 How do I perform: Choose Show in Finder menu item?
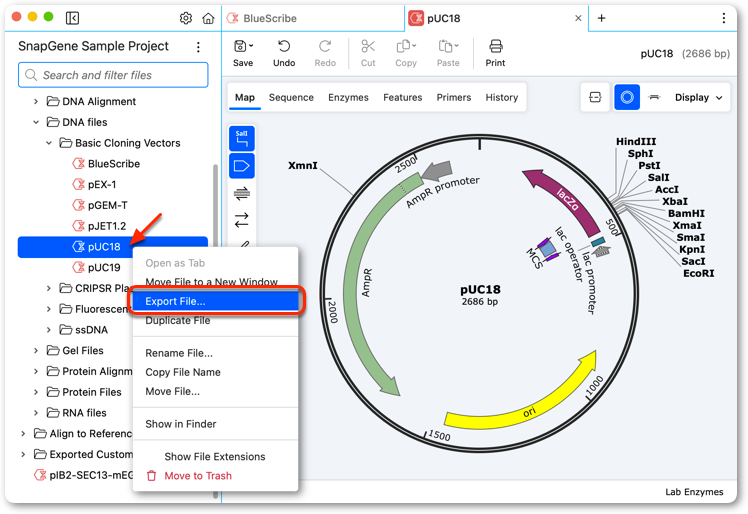coord(215,424)
